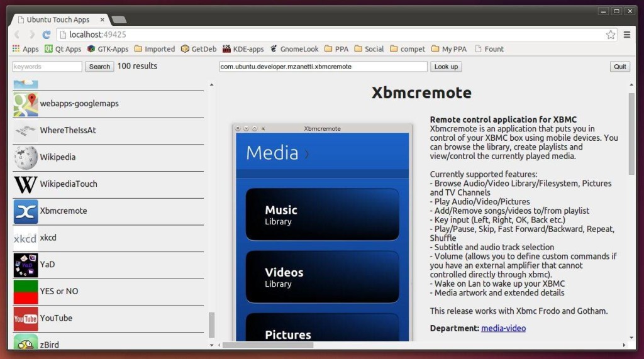Open the GnomeLook bookmark
644x359 pixels.
pyautogui.click(x=294, y=49)
